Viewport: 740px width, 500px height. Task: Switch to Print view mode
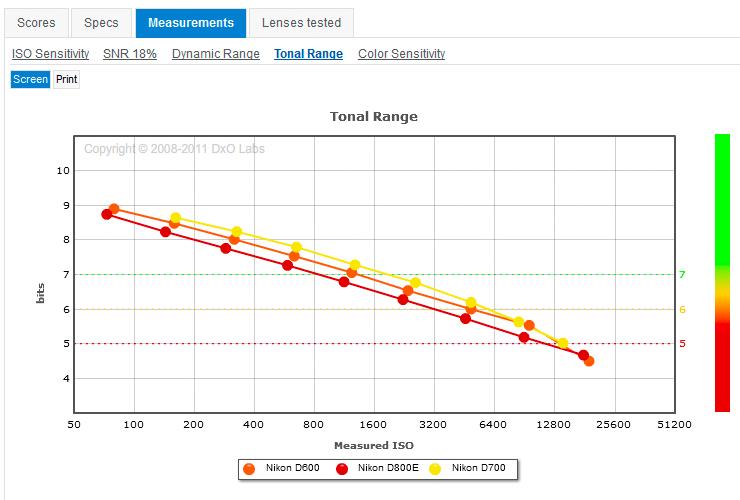67,79
